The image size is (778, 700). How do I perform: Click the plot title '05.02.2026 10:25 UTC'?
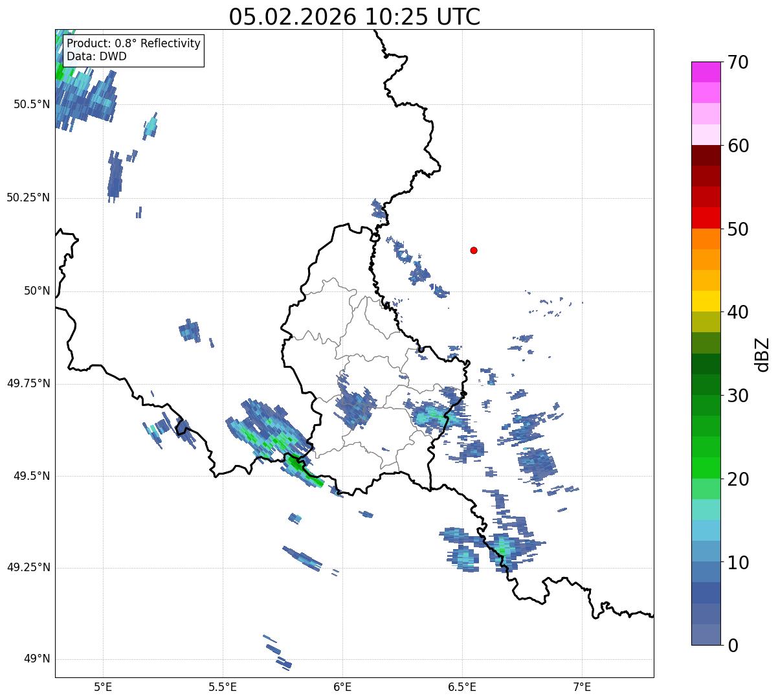[355, 17]
